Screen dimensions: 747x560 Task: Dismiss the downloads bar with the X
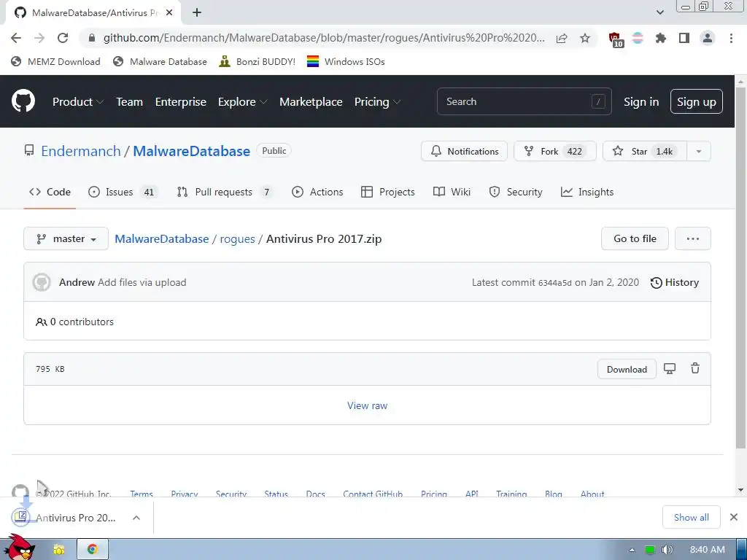(734, 517)
